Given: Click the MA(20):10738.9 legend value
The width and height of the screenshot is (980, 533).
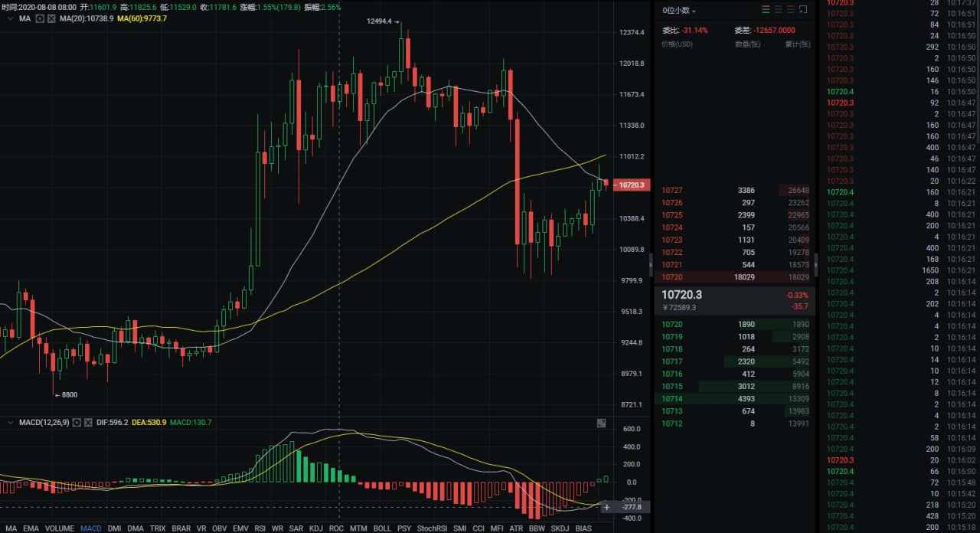Looking at the screenshot, I should point(87,18).
